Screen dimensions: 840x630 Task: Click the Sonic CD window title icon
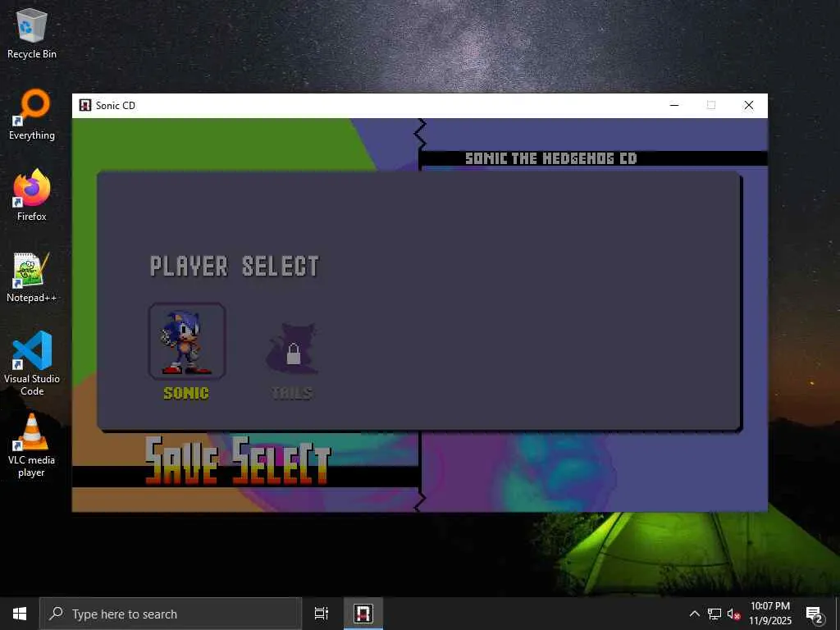[x=84, y=105]
